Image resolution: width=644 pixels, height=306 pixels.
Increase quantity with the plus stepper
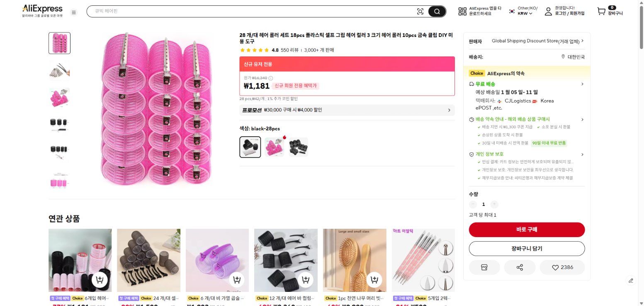click(x=494, y=204)
